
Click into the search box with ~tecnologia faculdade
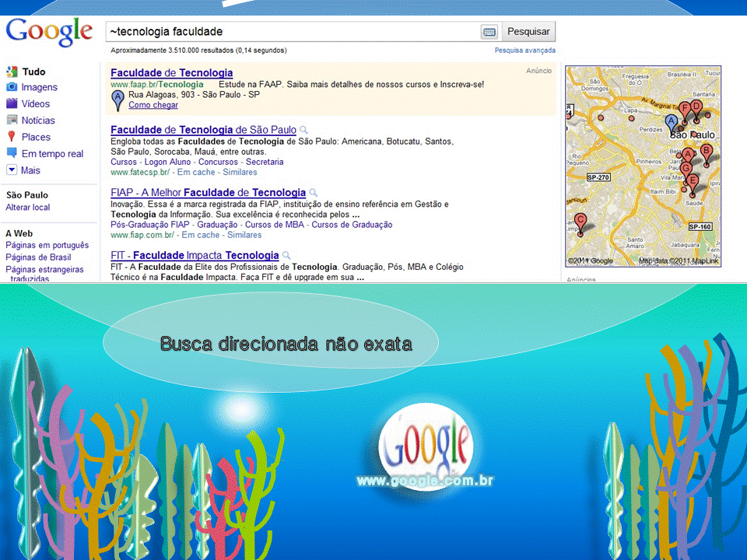coord(293,32)
